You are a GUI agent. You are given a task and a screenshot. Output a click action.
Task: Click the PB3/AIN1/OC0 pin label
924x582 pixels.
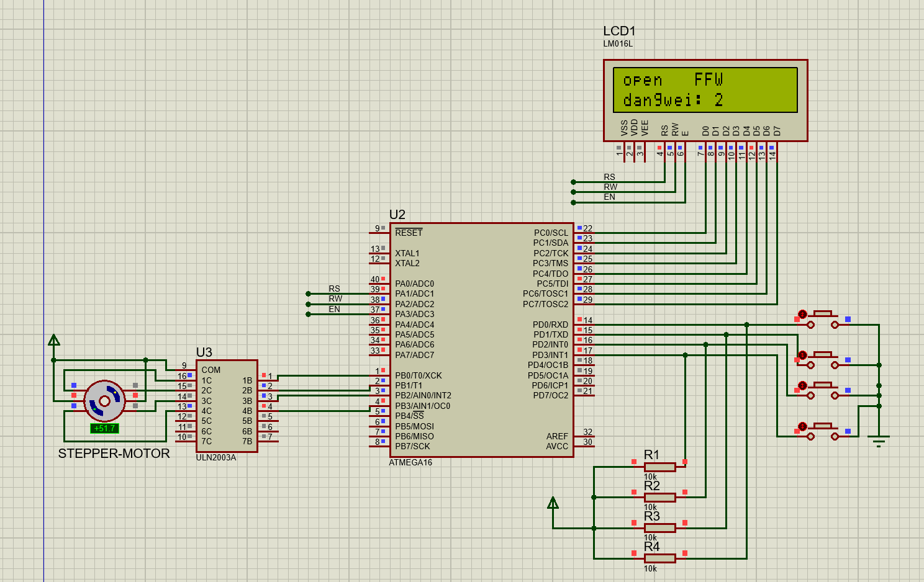423,406
